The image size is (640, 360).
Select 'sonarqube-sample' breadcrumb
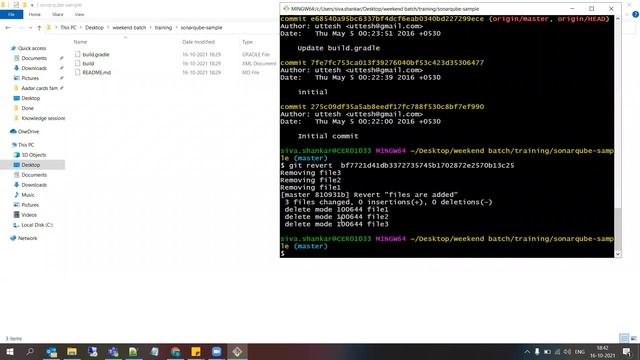[x=202, y=28]
